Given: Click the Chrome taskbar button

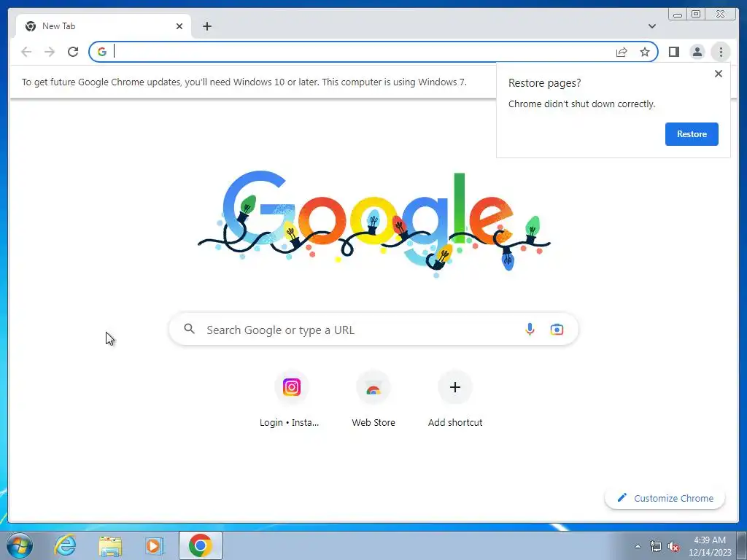Looking at the screenshot, I should click(201, 545).
